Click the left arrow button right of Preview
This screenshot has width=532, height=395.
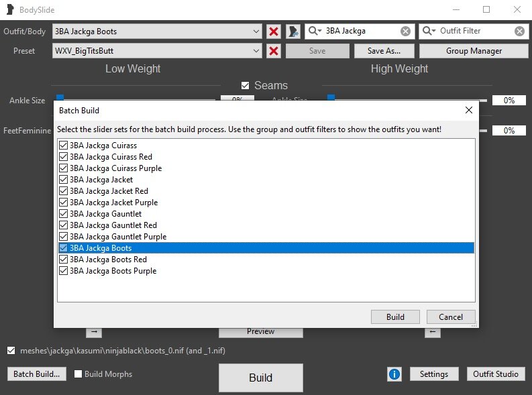(433, 331)
